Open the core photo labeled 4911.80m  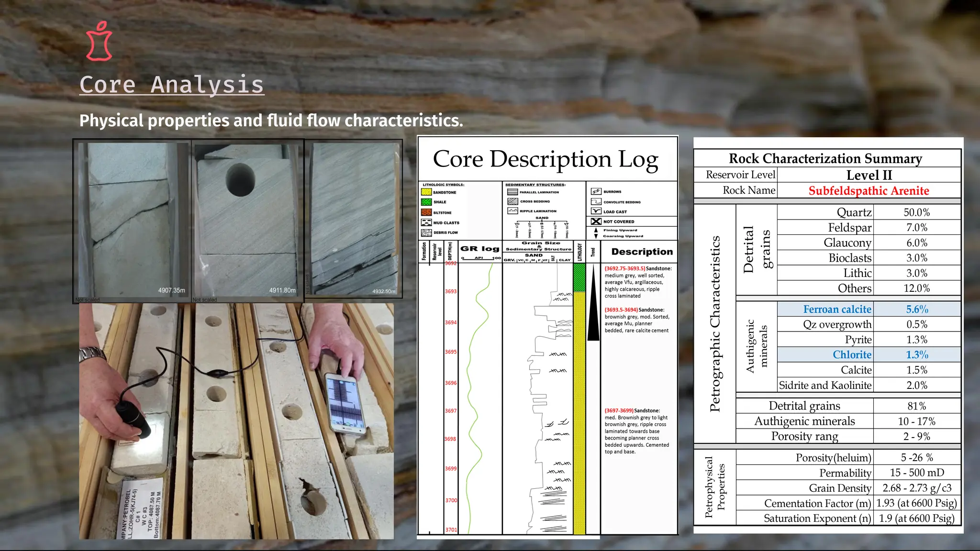(247, 221)
